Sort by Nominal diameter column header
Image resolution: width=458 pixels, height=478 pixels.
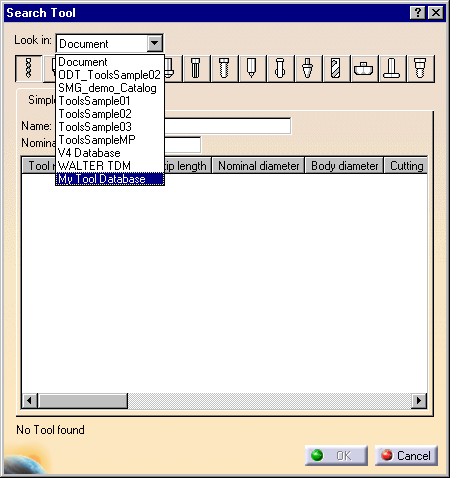258,166
